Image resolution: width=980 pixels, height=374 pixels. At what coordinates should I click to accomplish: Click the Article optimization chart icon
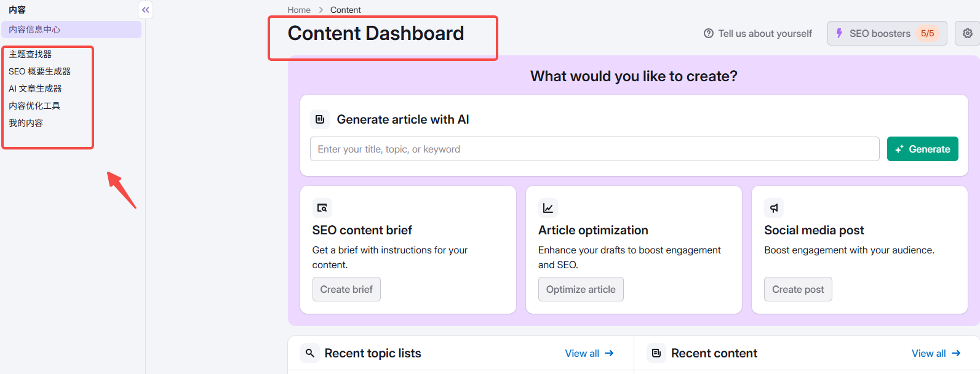click(548, 208)
